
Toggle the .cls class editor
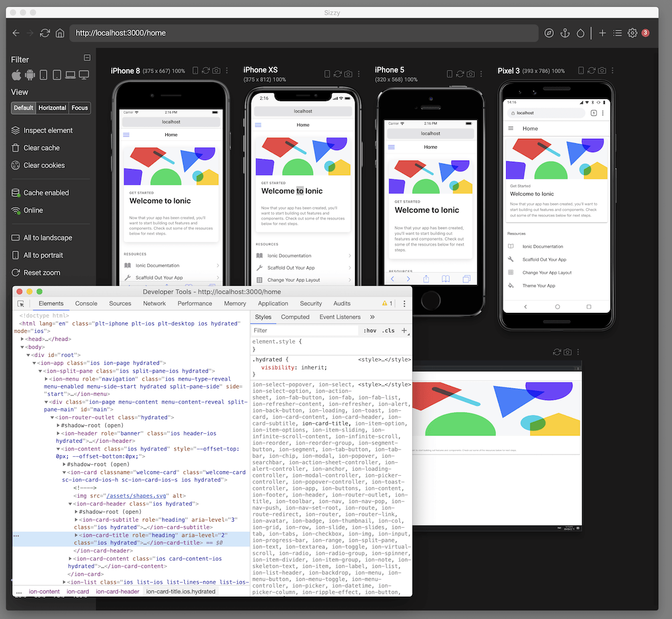pyautogui.click(x=389, y=331)
